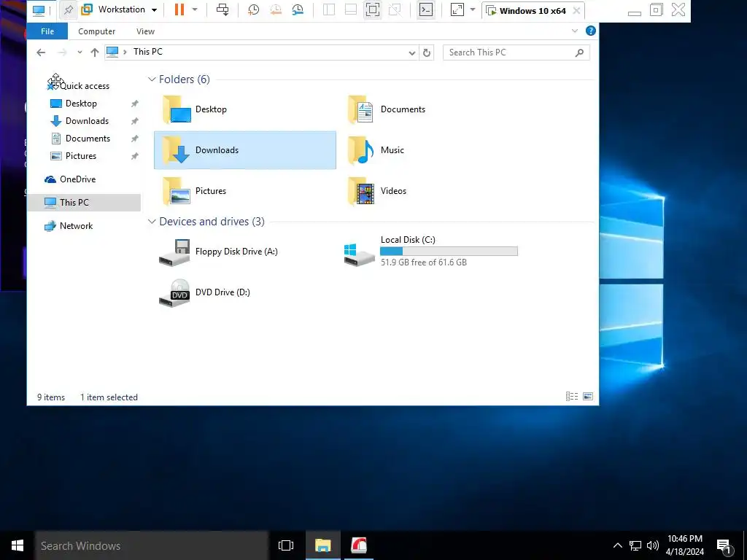Open the Music folder
The height and width of the screenshot is (560, 747).
(x=376, y=150)
